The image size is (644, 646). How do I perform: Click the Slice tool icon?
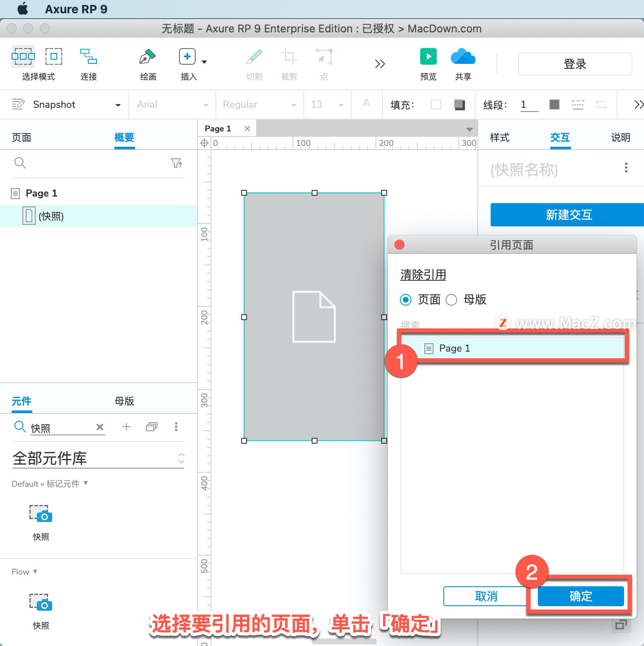point(254,56)
